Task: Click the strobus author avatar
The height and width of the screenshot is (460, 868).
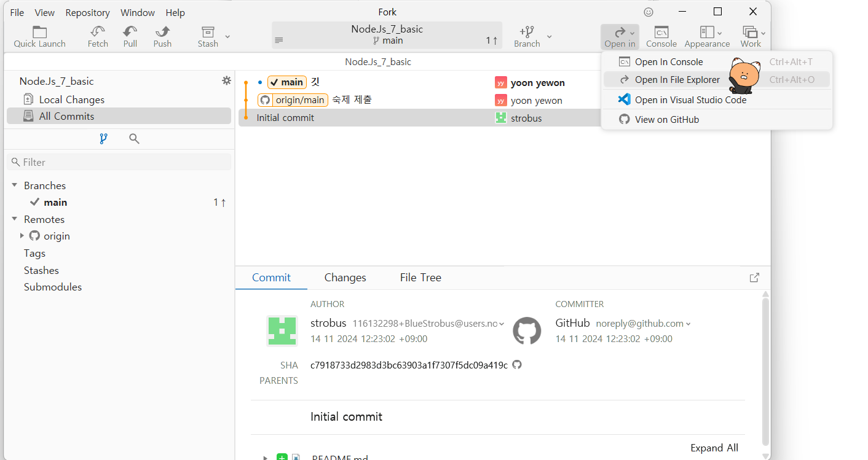Action: coord(282,330)
